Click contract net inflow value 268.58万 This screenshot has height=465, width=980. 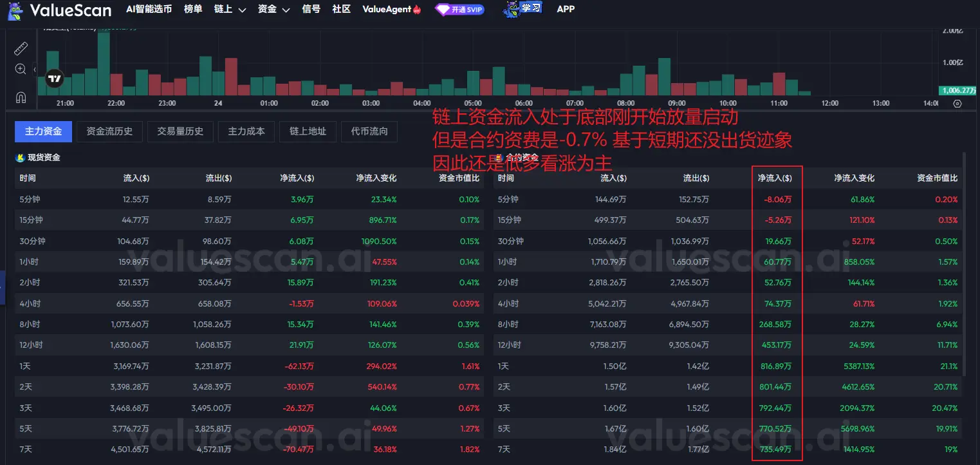click(x=776, y=324)
